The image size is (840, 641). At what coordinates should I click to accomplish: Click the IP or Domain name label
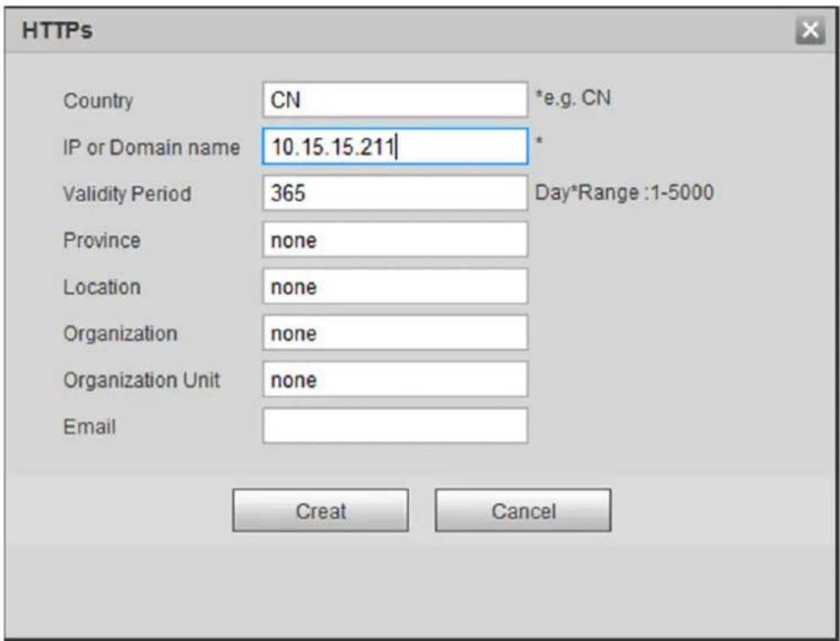(152, 147)
